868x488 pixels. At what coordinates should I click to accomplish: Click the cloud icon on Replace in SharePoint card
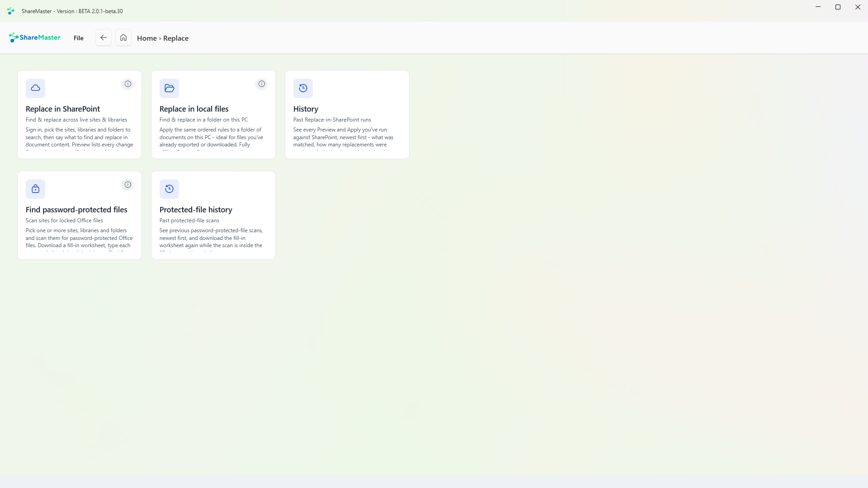coord(35,88)
